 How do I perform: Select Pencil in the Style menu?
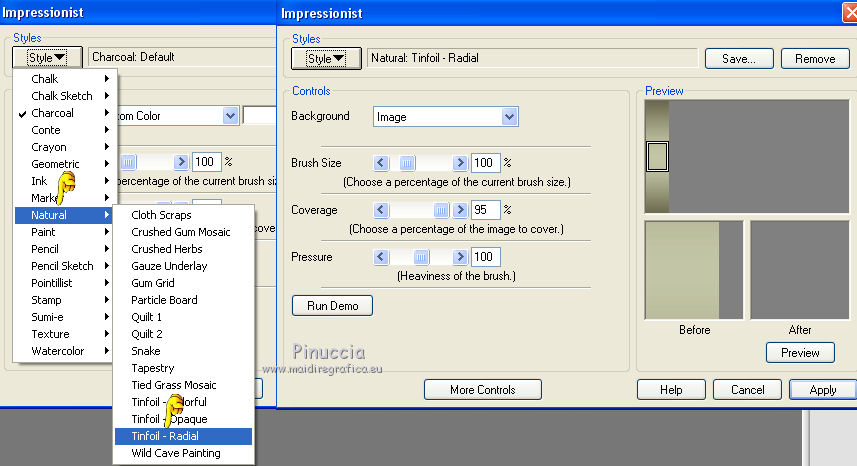(x=63, y=249)
